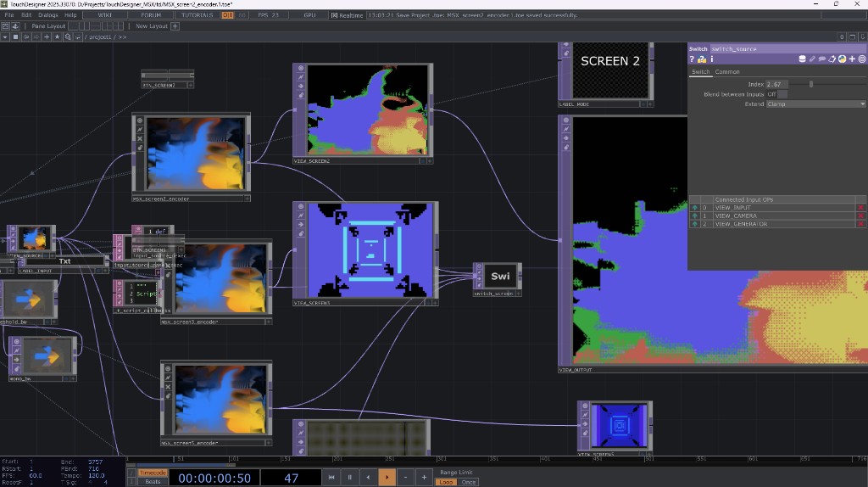Open the Extend Clamp dropdown
The image size is (868, 487).
coord(816,104)
